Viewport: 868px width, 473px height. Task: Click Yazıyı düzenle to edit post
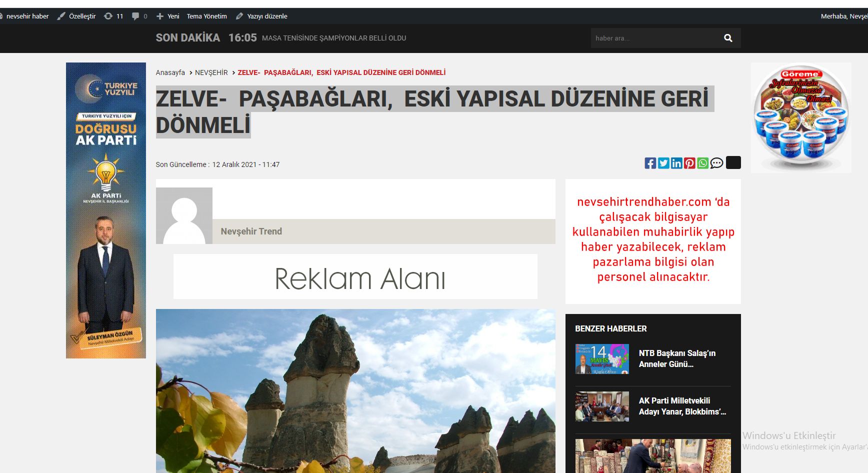click(261, 16)
